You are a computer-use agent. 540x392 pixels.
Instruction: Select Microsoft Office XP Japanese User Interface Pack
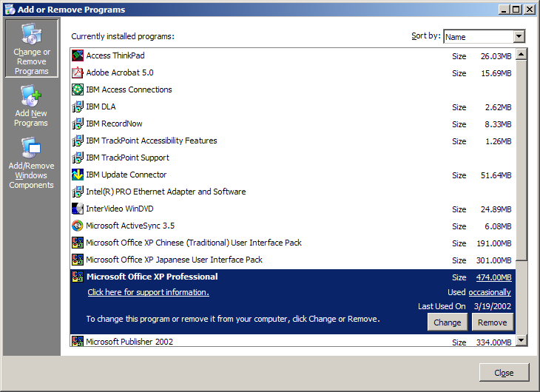click(293, 260)
